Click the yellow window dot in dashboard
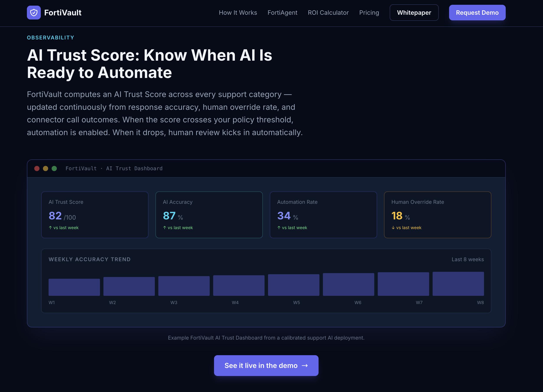 click(x=46, y=168)
